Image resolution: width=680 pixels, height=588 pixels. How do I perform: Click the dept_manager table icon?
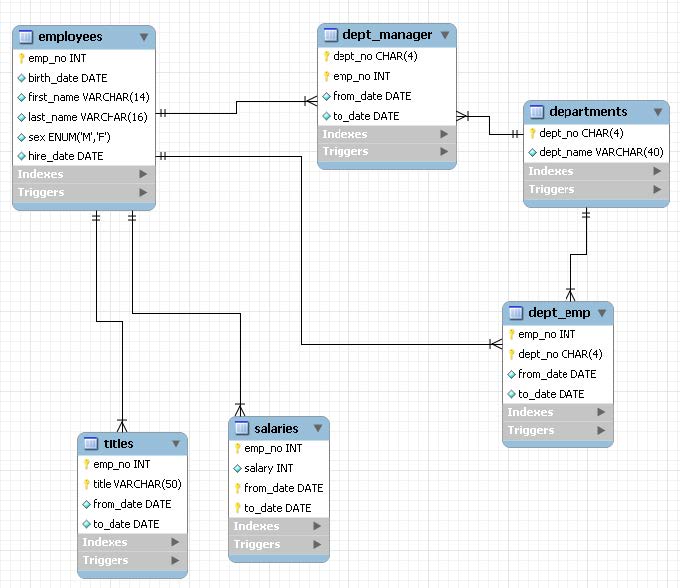click(330, 35)
